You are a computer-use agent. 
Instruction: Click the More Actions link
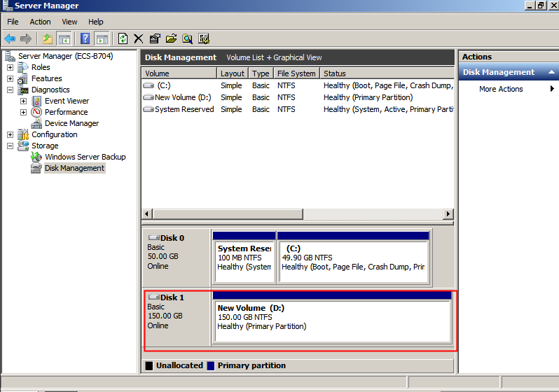[501, 89]
